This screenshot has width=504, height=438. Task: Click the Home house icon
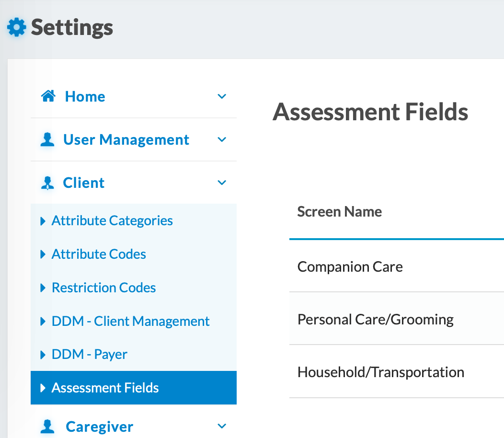click(x=48, y=96)
